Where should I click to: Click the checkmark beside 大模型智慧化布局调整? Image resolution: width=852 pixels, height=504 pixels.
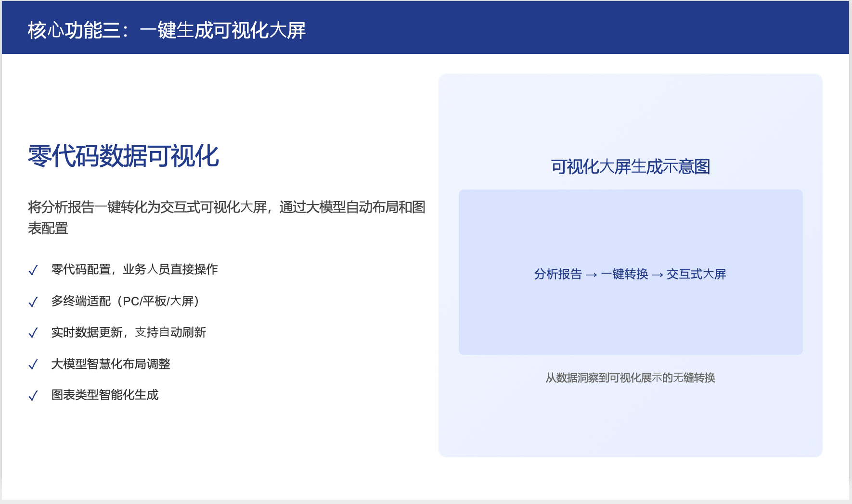click(x=33, y=365)
